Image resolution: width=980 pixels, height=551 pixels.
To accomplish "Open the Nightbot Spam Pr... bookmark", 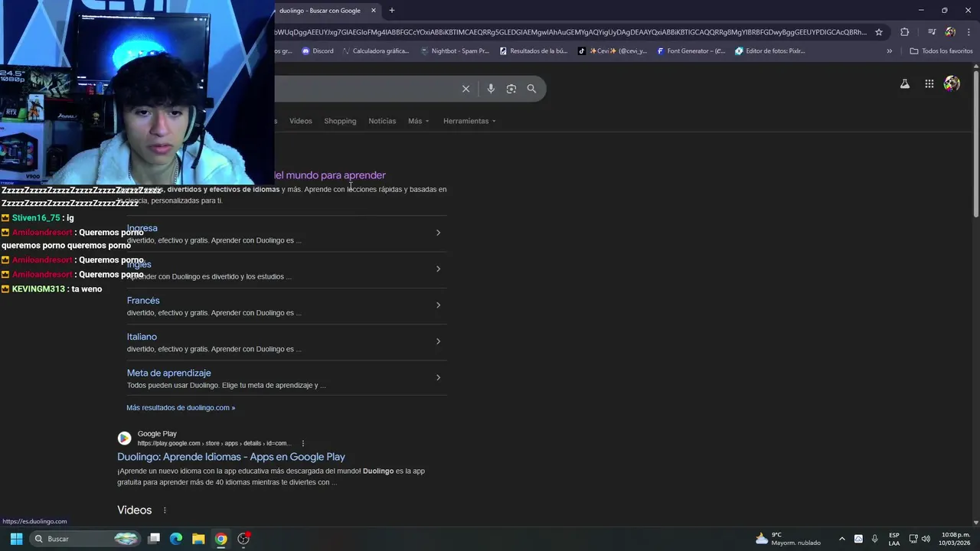I will tap(455, 51).
